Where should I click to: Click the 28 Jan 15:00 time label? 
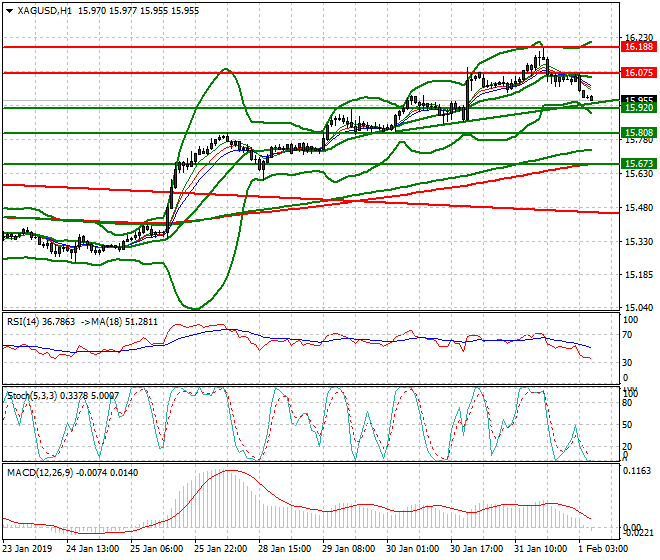coord(284,549)
